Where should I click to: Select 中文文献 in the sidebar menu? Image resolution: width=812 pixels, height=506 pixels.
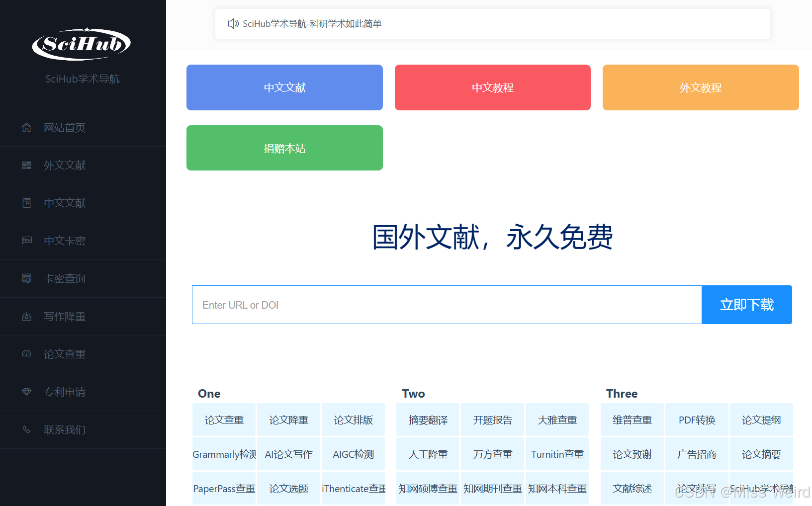pyautogui.click(x=83, y=203)
